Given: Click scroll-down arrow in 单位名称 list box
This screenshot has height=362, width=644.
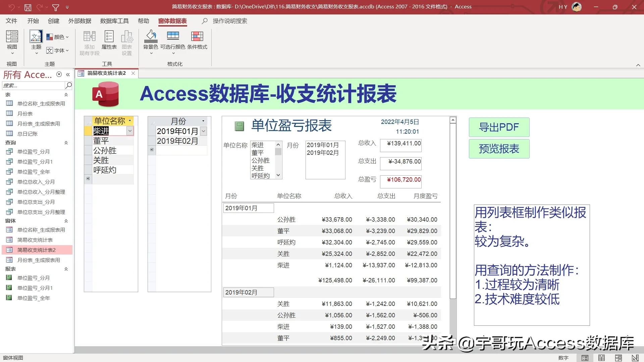Looking at the screenshot, I should coord(278,175).
